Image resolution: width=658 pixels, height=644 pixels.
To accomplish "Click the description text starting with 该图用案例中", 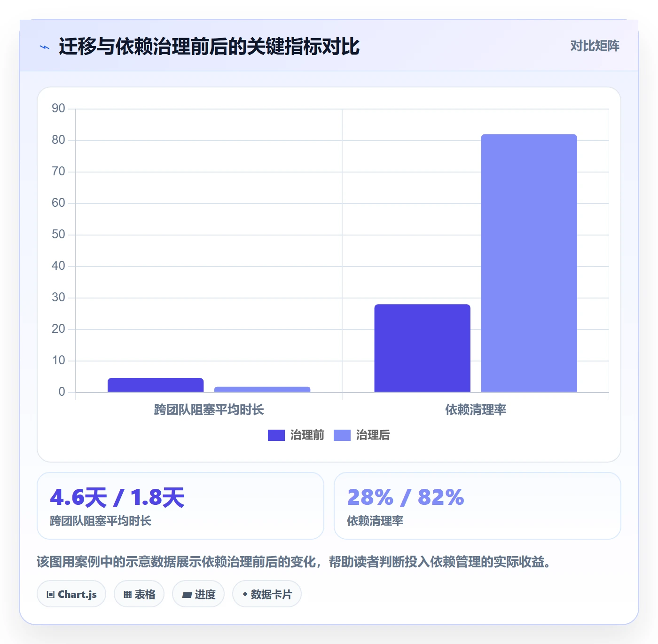I will (294, 562).
